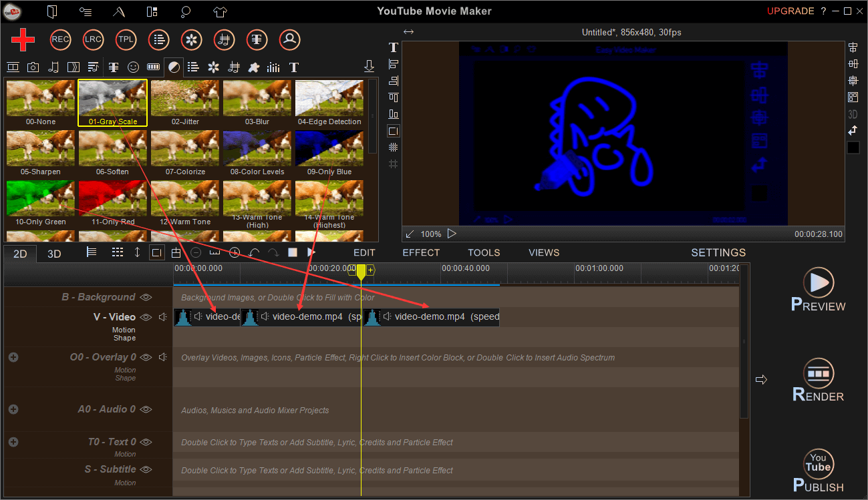Switch to the 3D timeline tab
This screenshot has width=868, height=500.
tap(54, 254)
